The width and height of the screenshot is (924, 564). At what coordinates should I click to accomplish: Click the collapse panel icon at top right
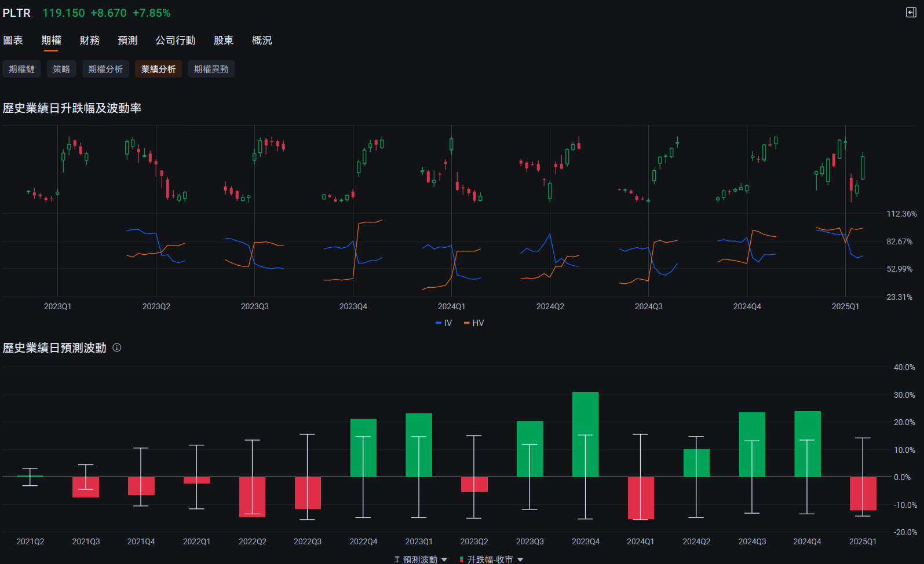tap(911, 13)
